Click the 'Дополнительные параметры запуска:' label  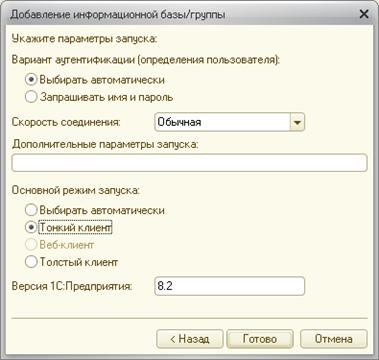tap(105, 144)
